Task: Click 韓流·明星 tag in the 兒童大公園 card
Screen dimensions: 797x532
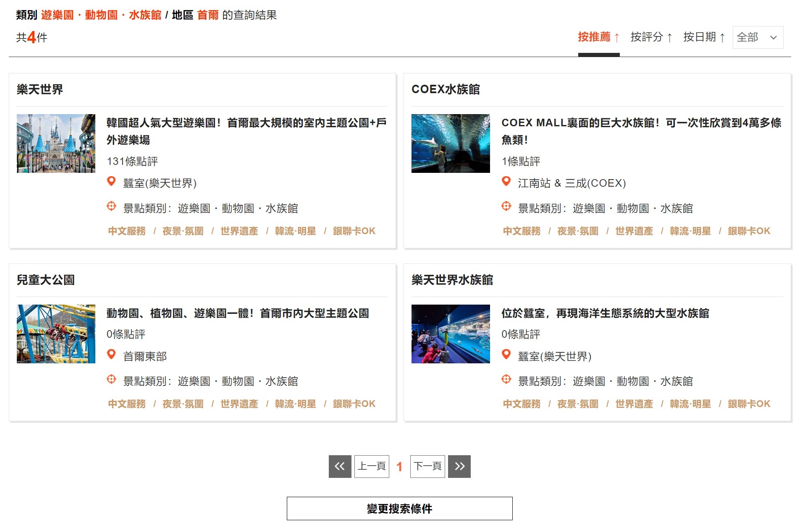Action: (296, 404)
